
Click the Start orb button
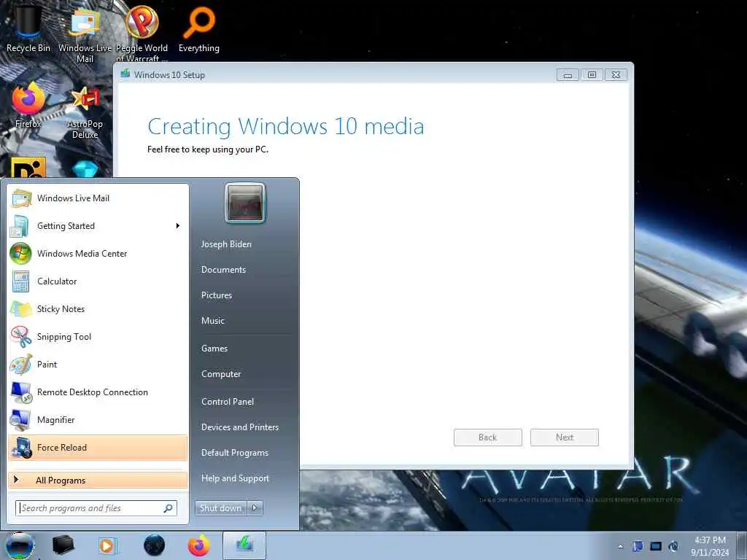(x=20, y=546)
